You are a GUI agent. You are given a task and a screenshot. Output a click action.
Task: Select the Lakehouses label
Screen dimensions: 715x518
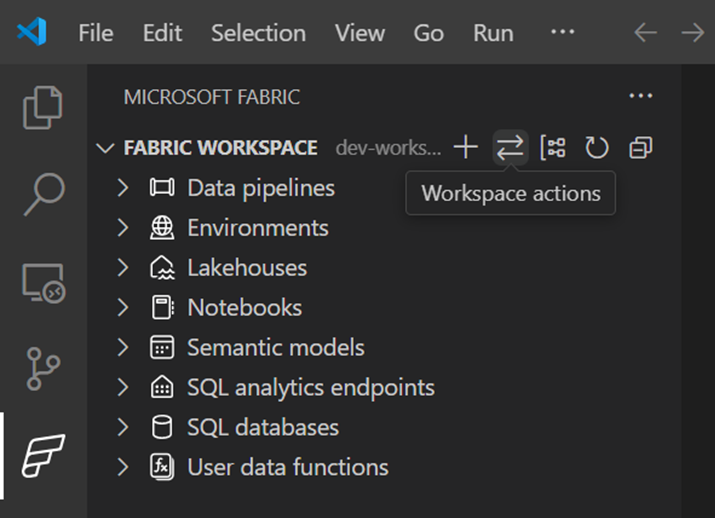[247, 268]
